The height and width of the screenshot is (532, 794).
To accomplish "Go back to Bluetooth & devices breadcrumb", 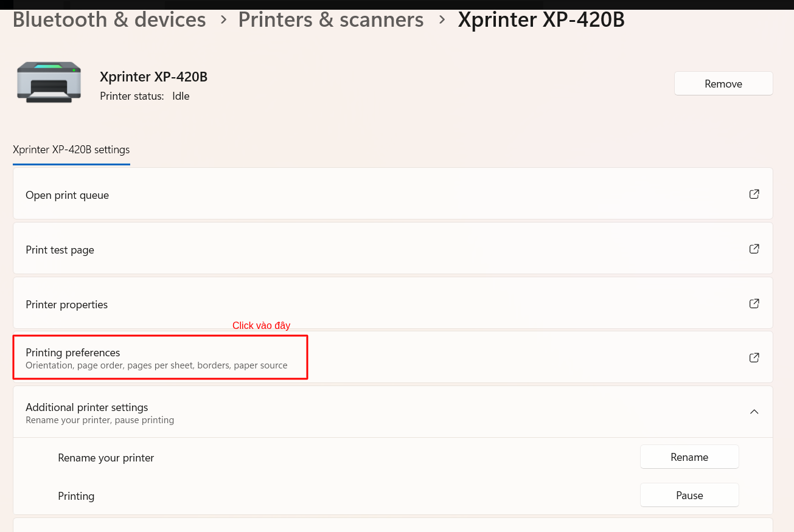I will coord(110,20).
